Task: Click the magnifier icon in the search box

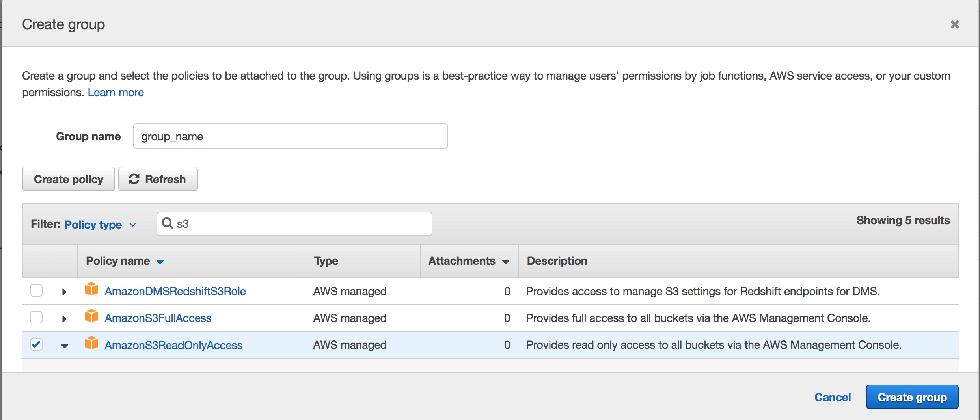Action: click(x=168, y=223)
